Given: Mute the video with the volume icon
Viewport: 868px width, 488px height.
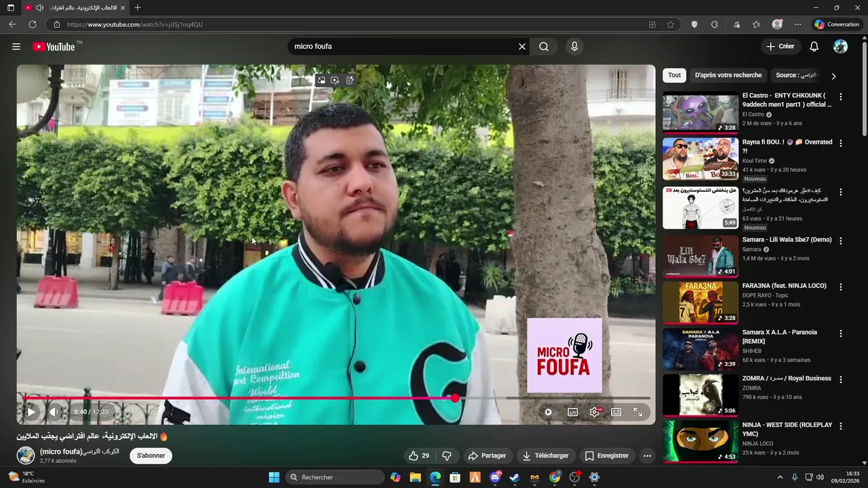Looking at the screenshot, I should tap(54, 412).
